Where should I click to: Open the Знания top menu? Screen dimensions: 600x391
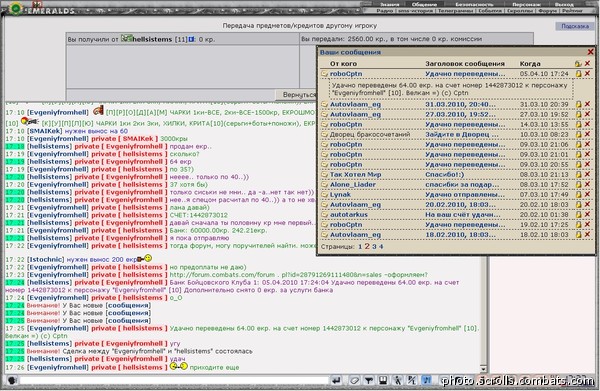tap(390, 5)
